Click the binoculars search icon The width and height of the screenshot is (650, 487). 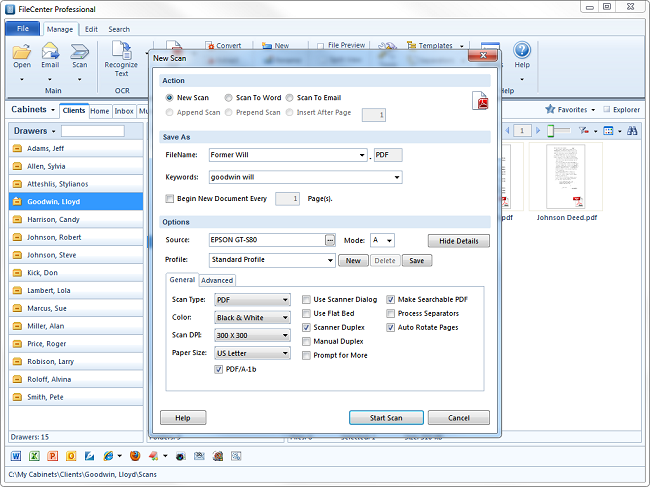tap(632, 131)
